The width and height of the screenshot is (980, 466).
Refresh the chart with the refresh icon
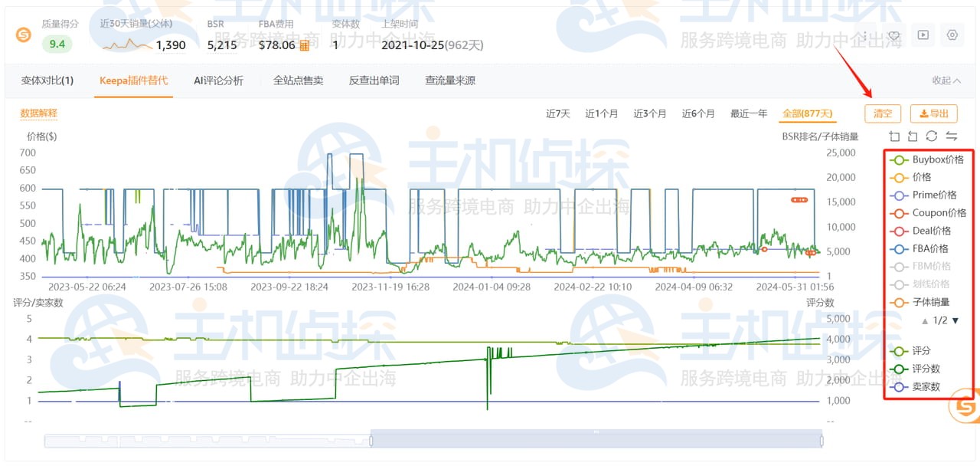(x=933, y=136)
